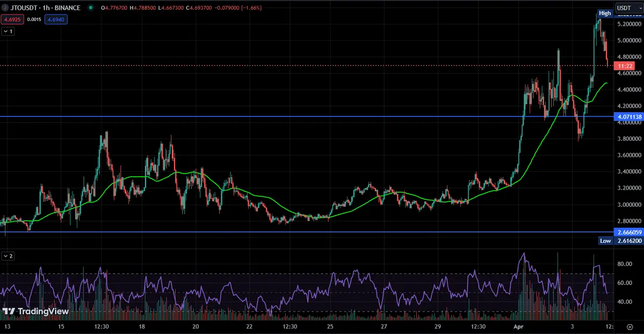Click the close value C4.693700
This screenshot has height=334, width=644.
click(199, 8)
